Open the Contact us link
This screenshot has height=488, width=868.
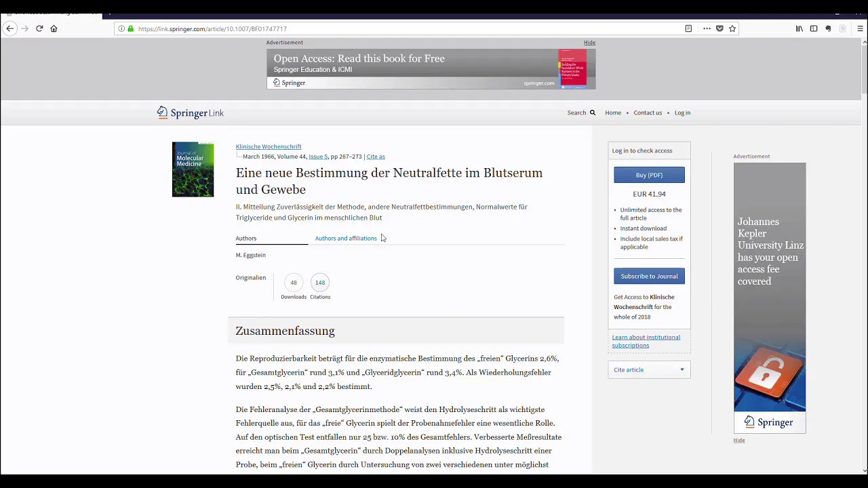pyautogui.click(x=648, y=113)
